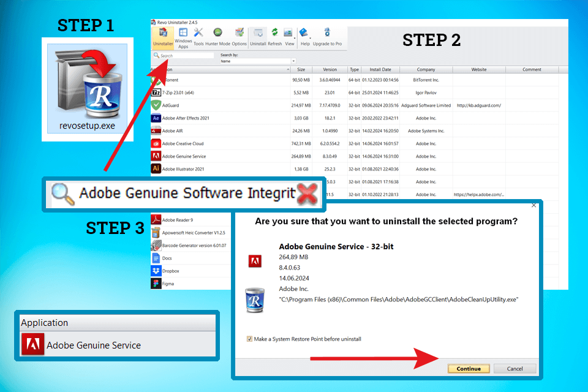The image size is (588, 392).
Task: Sort by the Company column header
Action: click(426, 69)
